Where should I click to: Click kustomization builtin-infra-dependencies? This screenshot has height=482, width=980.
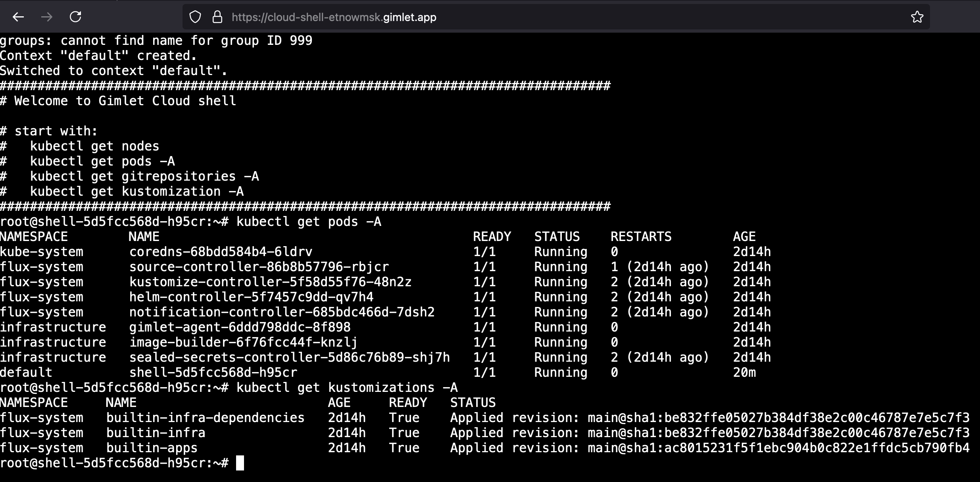[206, 418]
